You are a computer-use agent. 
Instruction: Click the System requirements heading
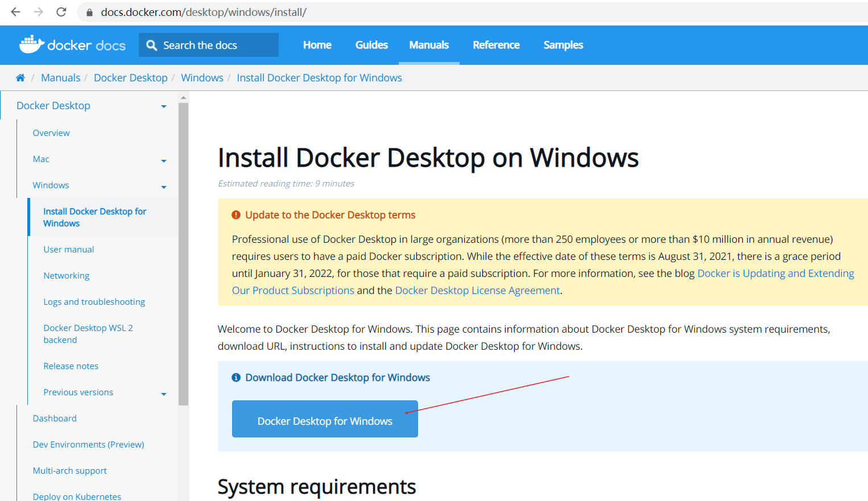point(317,487)
